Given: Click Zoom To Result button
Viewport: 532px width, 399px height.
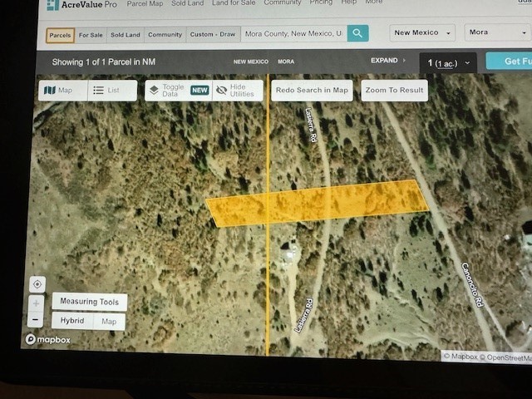Looking at the screenshot, I should [394, 90].
